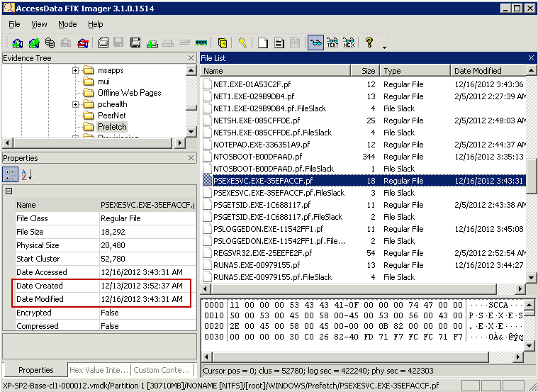Viewport: 538px width, 392px height.
Task: Click Add to Custom Content Image icon
Action: [152, 43]
